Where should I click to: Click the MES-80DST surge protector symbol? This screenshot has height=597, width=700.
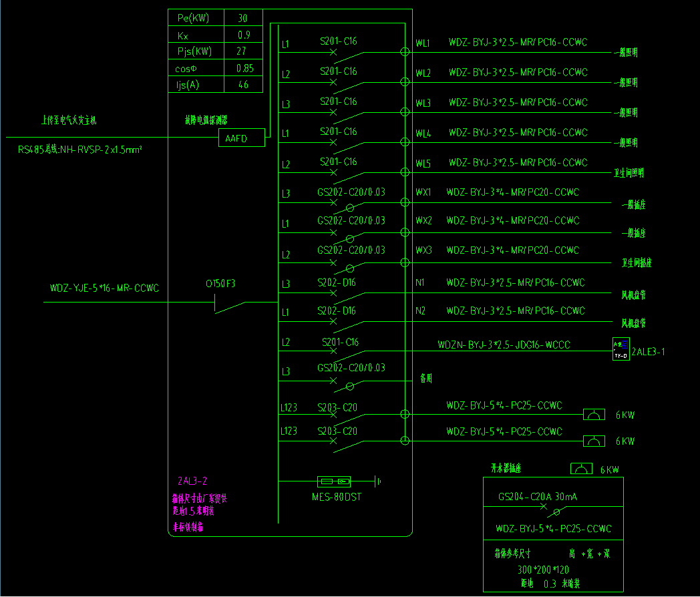click(x=334, y=481)
